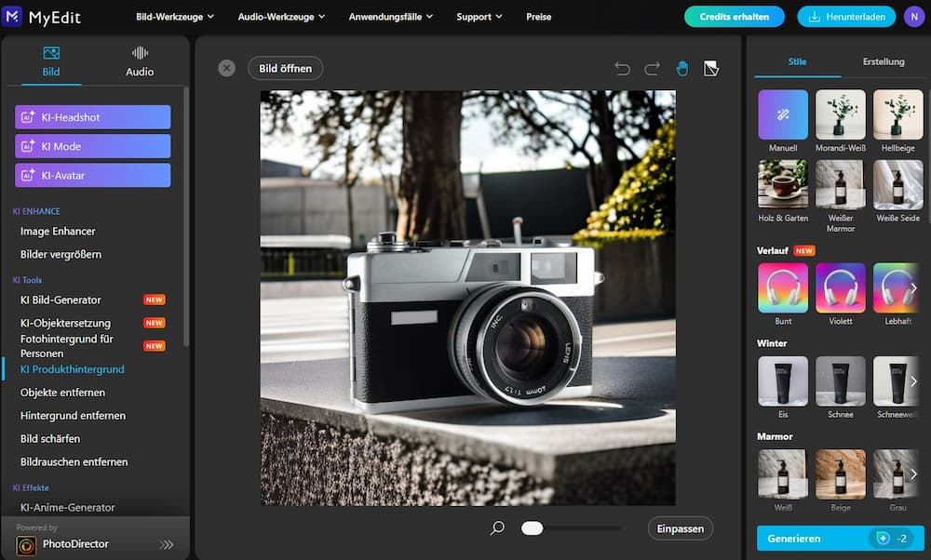Image resolution: width=931 pixels, height=560 pixels.
Task: Show more Verlauf styles with arrow
Action: coord(913,288)
